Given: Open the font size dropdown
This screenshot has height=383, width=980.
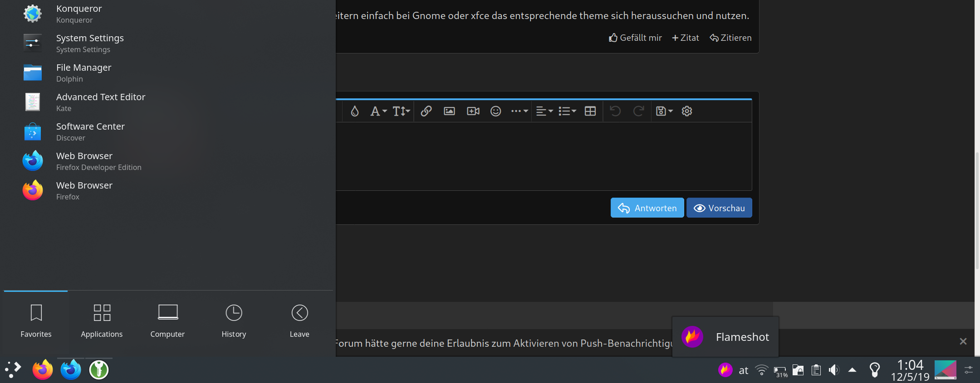Looking at the screenshot, I should [401, 111].
